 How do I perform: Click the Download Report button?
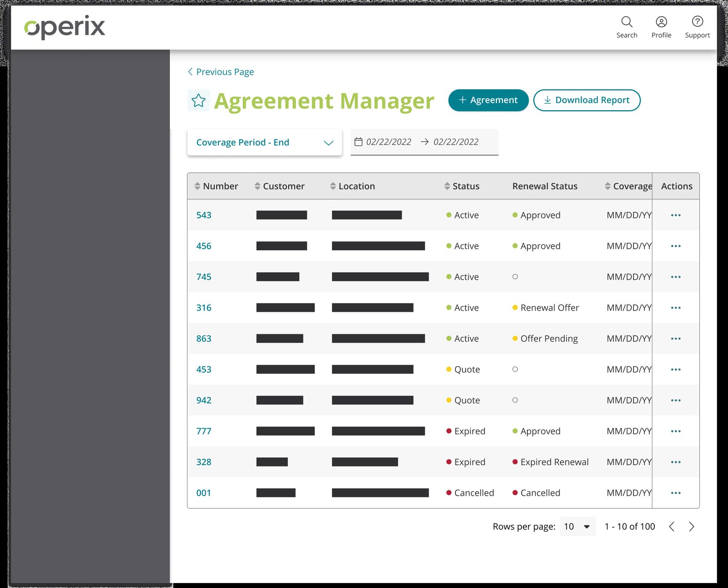point(587,100)
